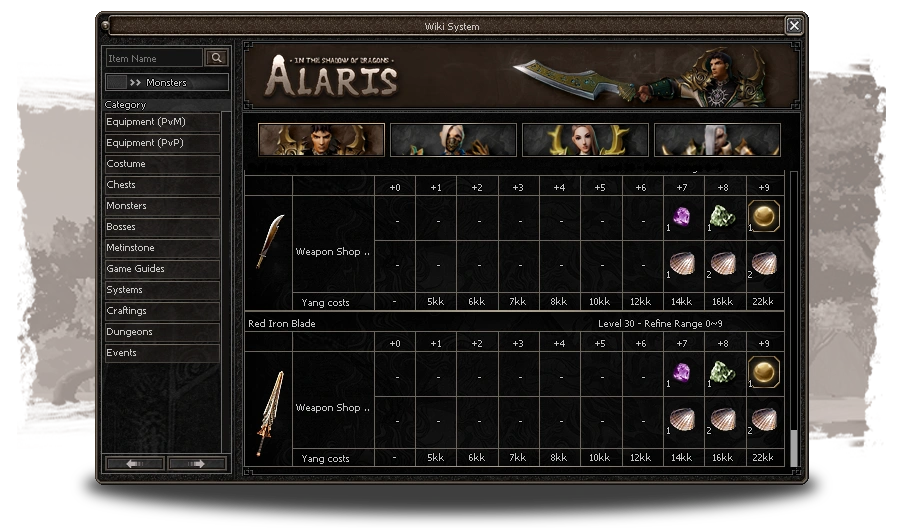Click purple gem in first table +7
This screenshot has height=528, width=903.
pos(682,217)
